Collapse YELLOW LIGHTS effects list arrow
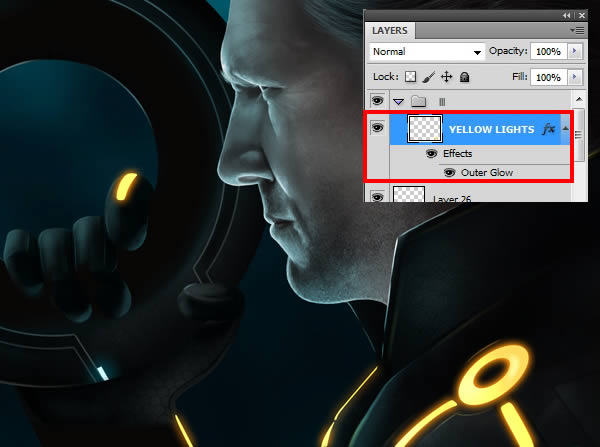The width and height of the screenshot is (600, 447). click(565, 129)
